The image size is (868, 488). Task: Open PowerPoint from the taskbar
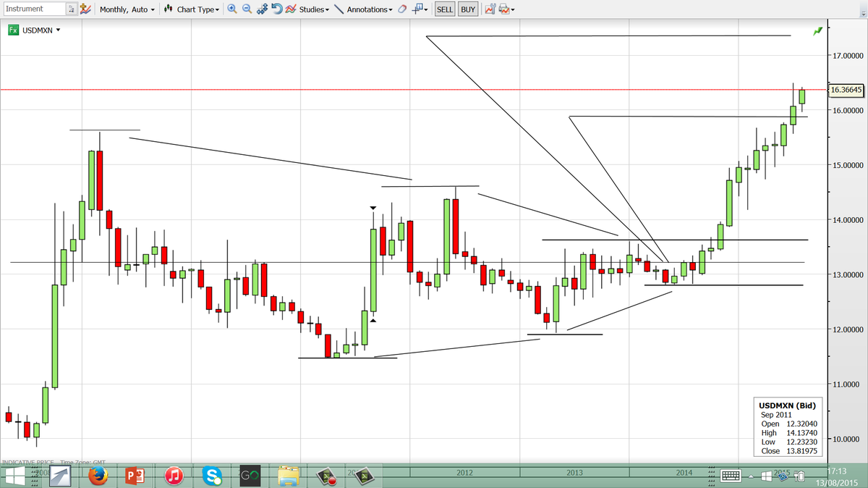135,476
